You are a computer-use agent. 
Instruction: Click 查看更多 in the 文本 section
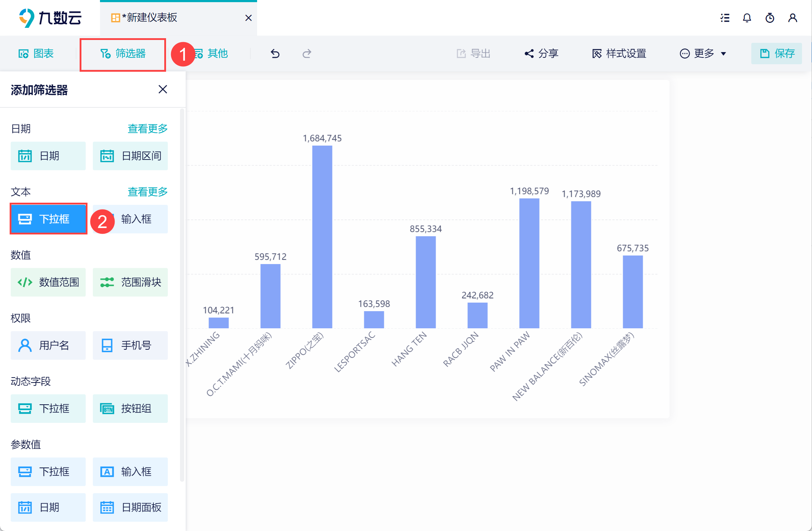[148, 192]
